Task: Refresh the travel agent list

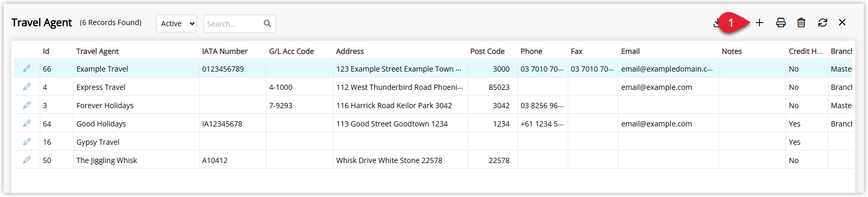Action: [823, 22]
